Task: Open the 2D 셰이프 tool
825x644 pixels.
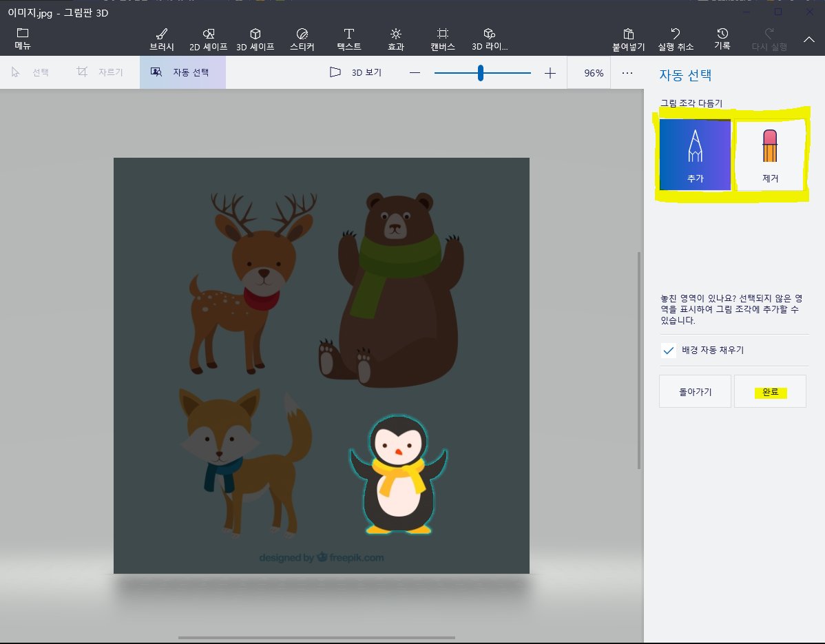Action: [x=209, y=39]
